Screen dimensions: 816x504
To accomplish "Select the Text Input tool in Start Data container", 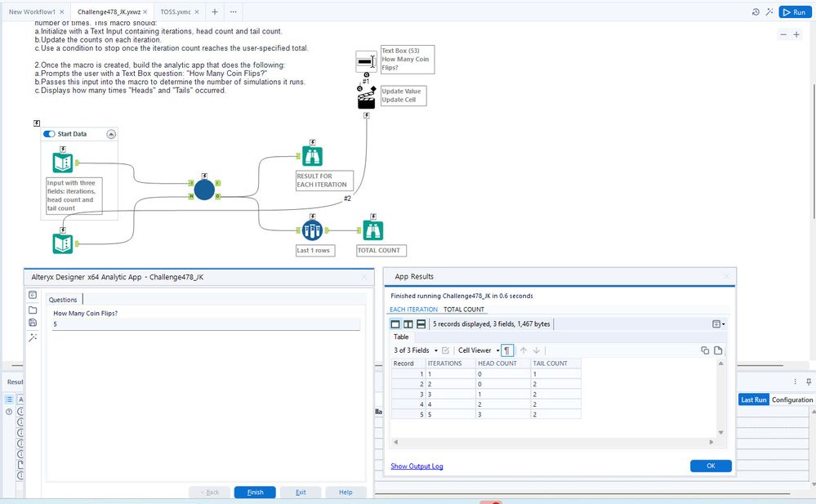I will click(x=63, y=163).
